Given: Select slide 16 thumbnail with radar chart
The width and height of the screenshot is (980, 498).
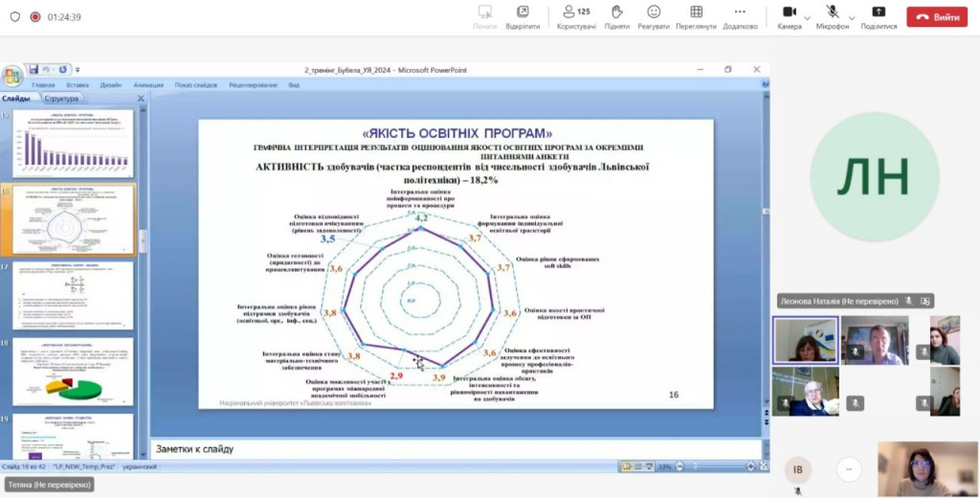Looking at the screenshot, I should pos(73,219).
